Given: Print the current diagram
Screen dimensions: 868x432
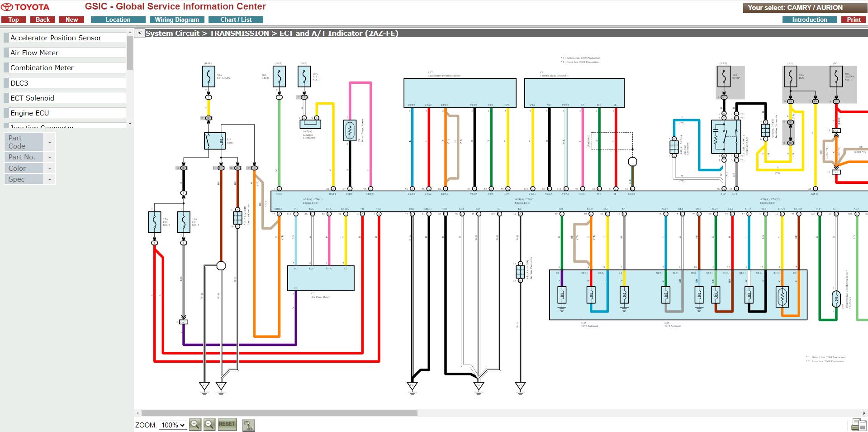Looking at the screenshot, I should point(854,20).
